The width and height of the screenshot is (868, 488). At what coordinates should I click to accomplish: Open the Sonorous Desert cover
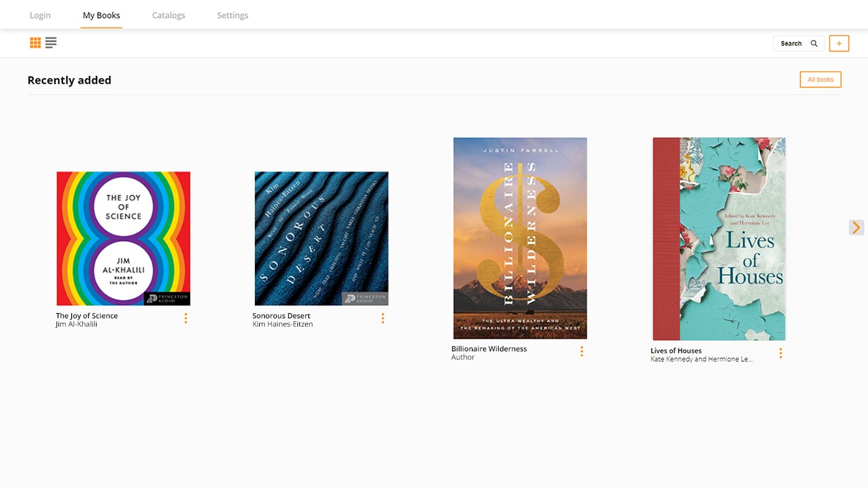tap(322, 238)
